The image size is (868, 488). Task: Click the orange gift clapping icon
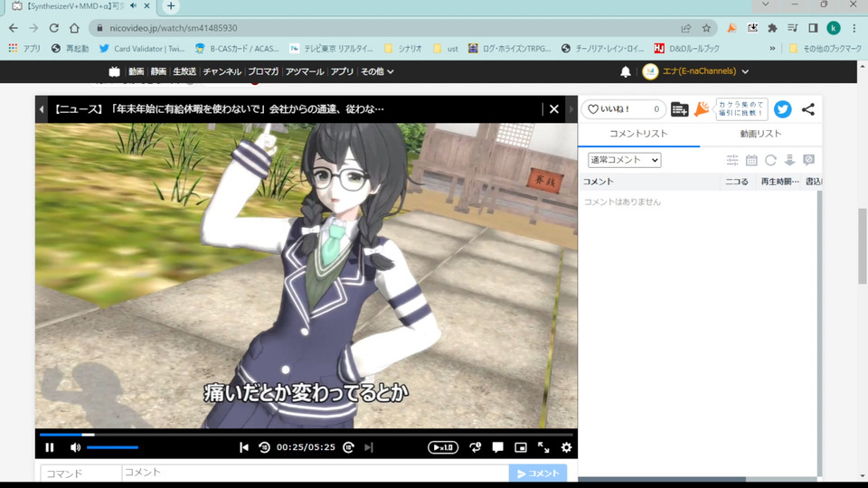tap(702, 109)
